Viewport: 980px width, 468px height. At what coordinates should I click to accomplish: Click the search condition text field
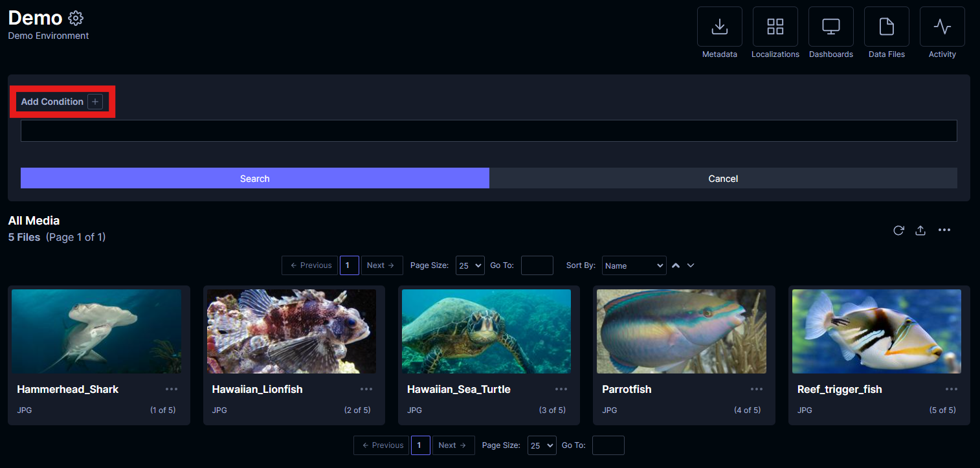coord(489,131)
